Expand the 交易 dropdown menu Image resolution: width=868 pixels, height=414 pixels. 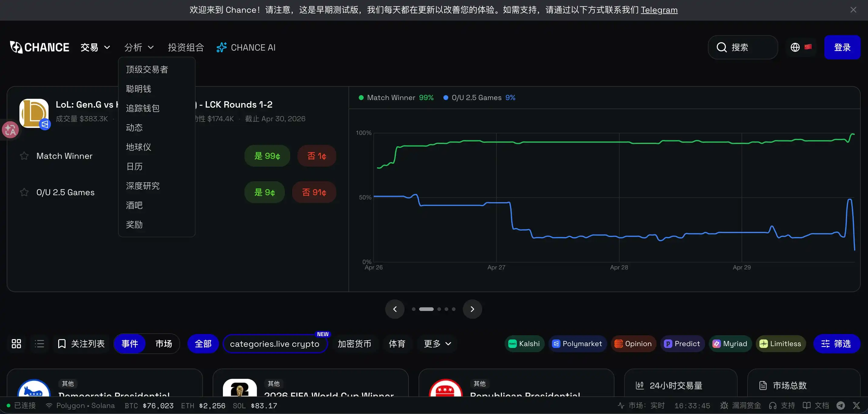[95, 48]
